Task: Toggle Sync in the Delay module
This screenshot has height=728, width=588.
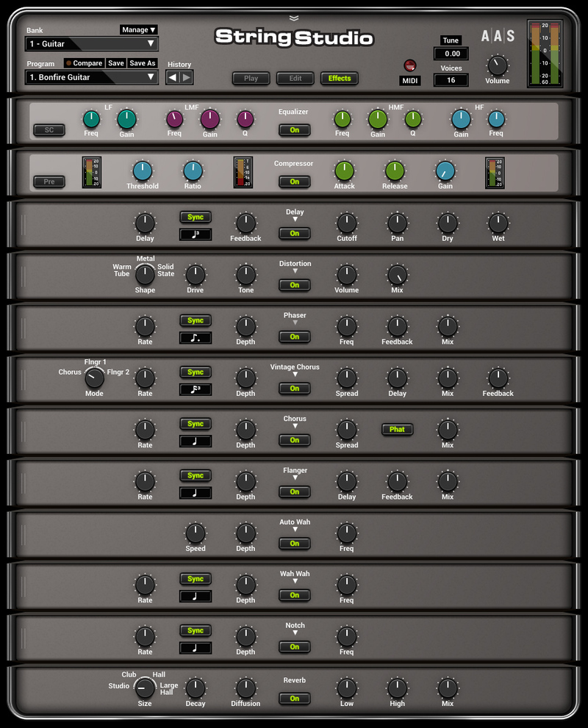Action: coord(196,217)
